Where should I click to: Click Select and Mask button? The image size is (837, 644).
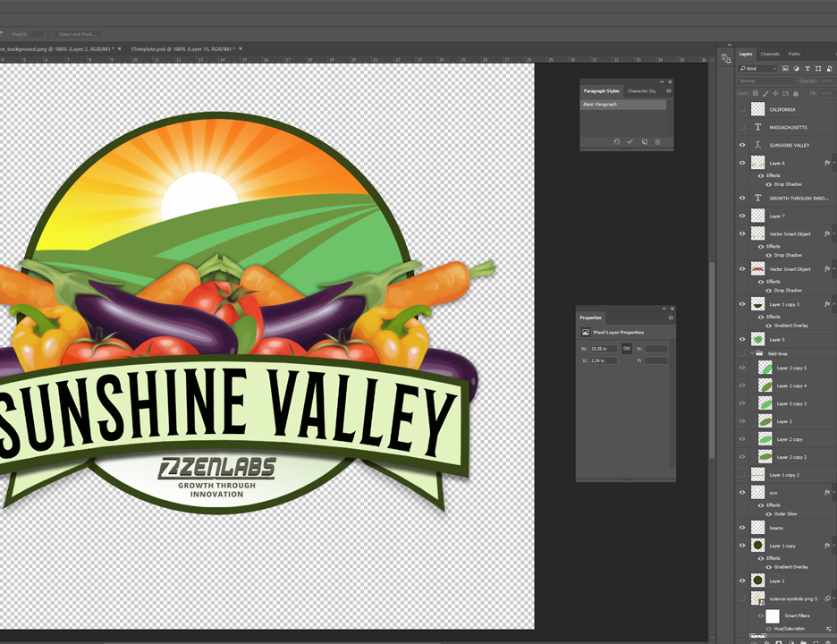coord(78,34)
